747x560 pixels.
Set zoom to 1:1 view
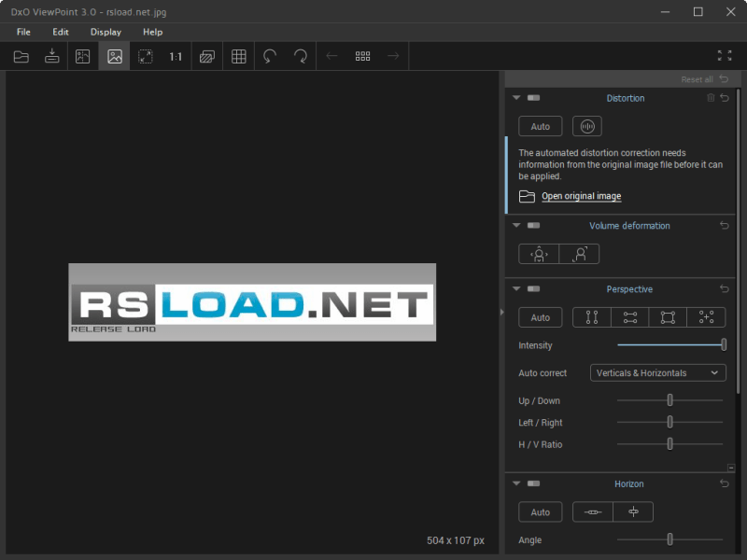tap(176, 56)
